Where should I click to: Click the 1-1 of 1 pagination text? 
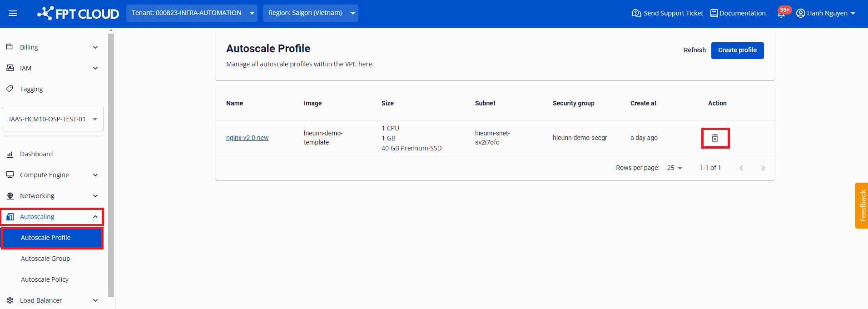tap(710, 168)
